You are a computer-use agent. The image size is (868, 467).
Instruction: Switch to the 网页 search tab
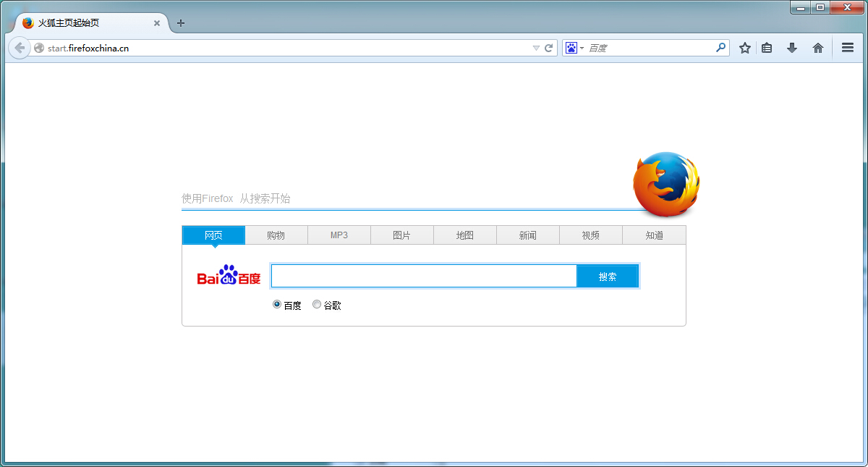[x=213, y=235]
